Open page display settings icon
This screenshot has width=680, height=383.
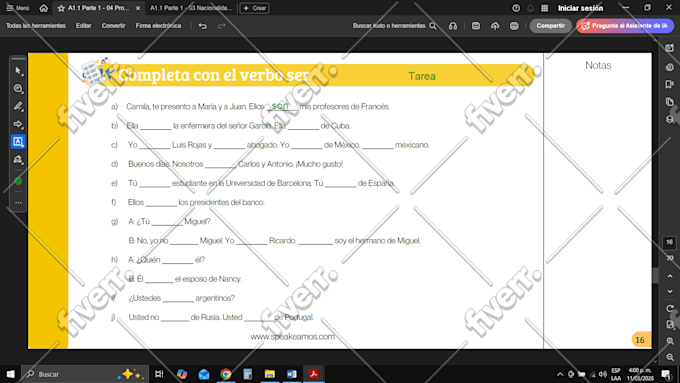tap(670, 324)
